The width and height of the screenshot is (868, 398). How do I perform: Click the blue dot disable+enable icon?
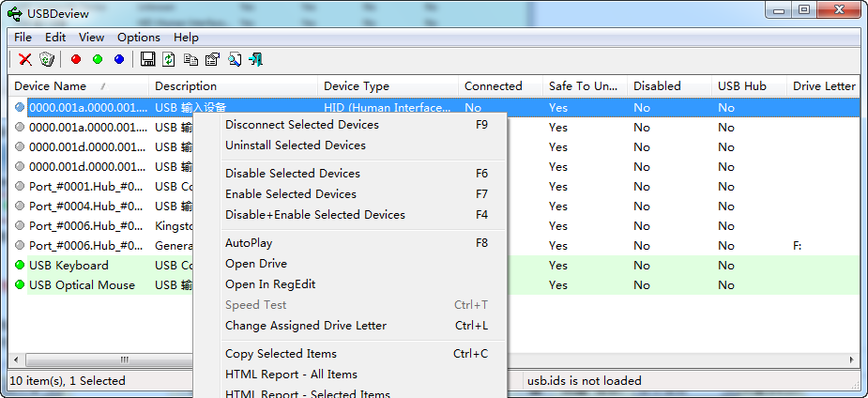tap(119, 60)
